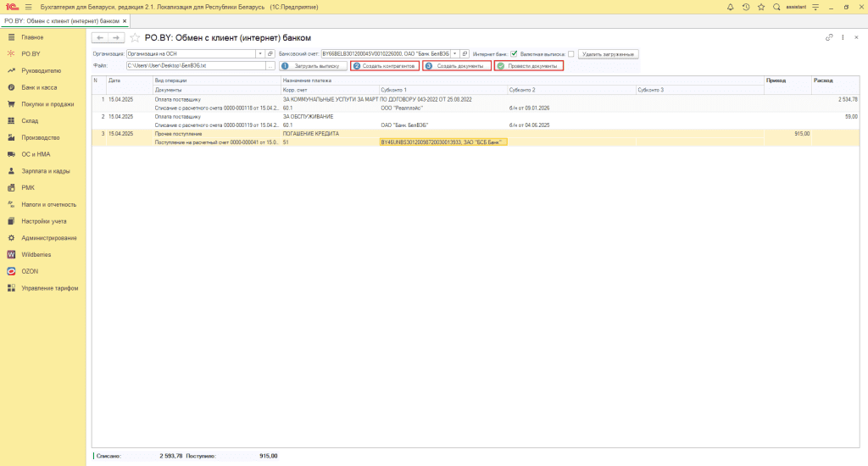Click the Загрузить выписку button
Viewport: 868px width, 466px height.
(312, 65)
